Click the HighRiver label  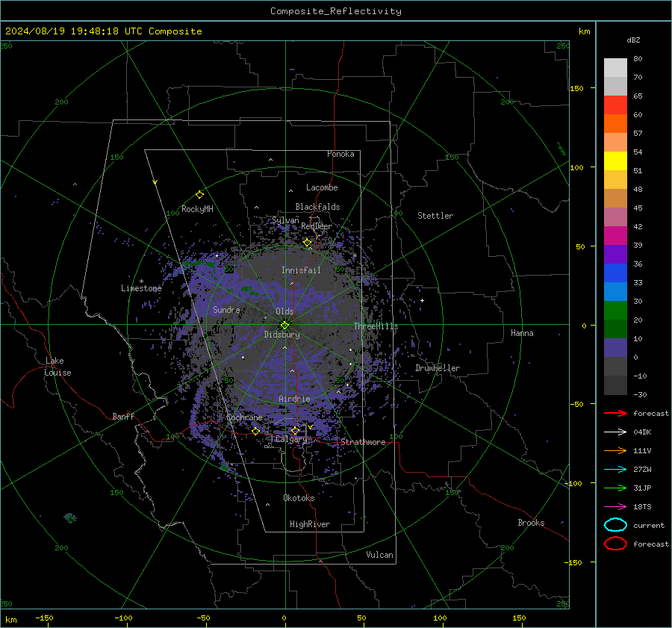310,524
